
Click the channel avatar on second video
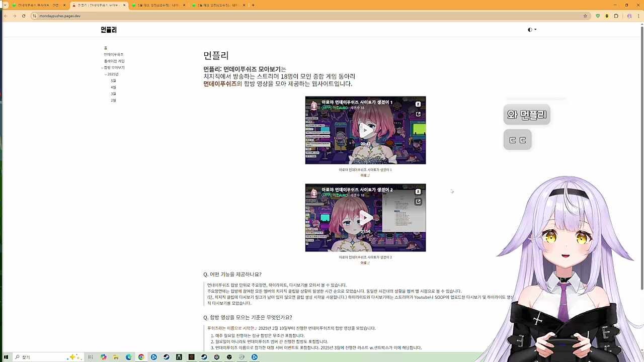(x=314, y=193)
